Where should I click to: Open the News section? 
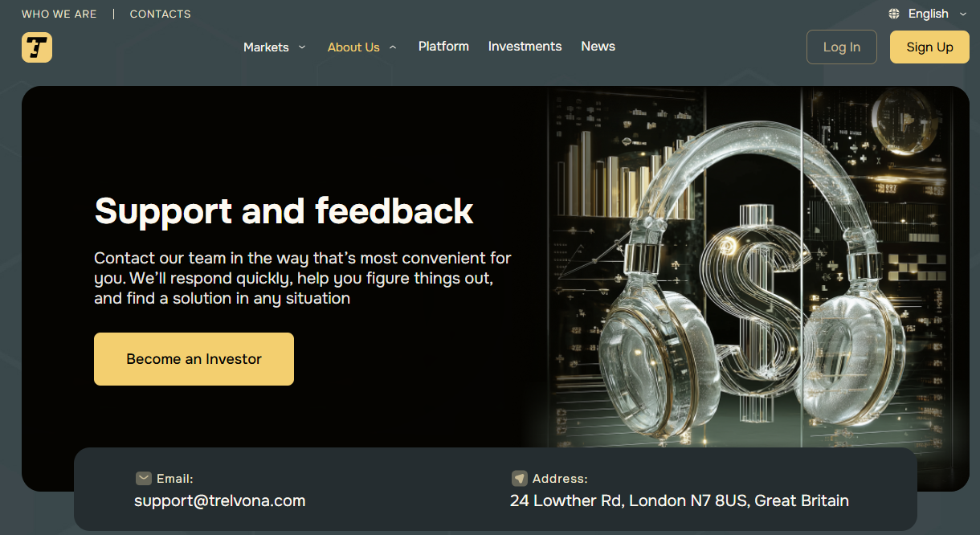coord(598,47)
